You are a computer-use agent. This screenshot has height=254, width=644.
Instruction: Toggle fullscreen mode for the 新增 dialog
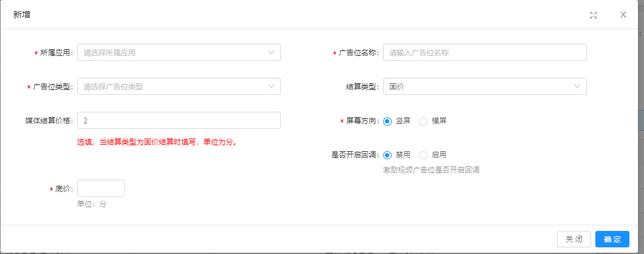coord(594,15)
